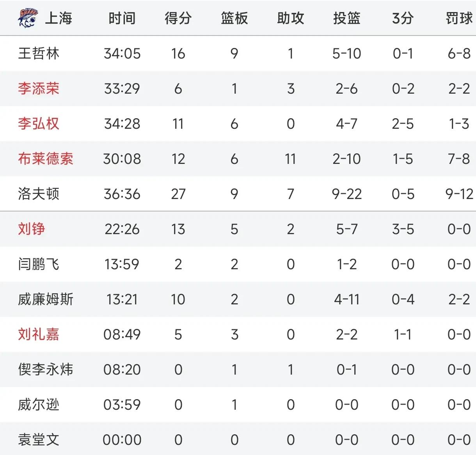Select the 时间 column header
This screenshot has height=455, width=476.
122,18
